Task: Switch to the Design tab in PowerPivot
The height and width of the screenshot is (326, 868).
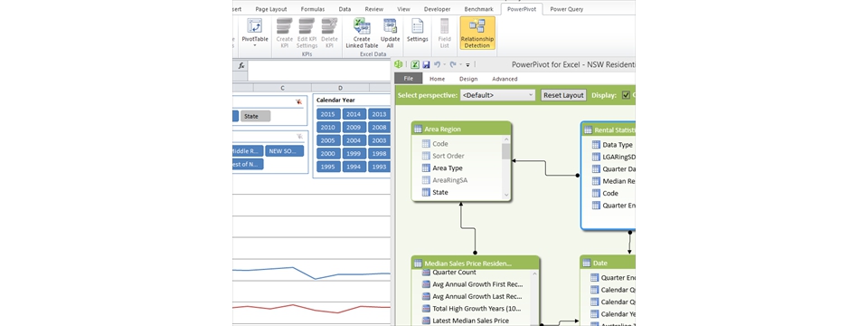Action: click(x=468, y=79)
